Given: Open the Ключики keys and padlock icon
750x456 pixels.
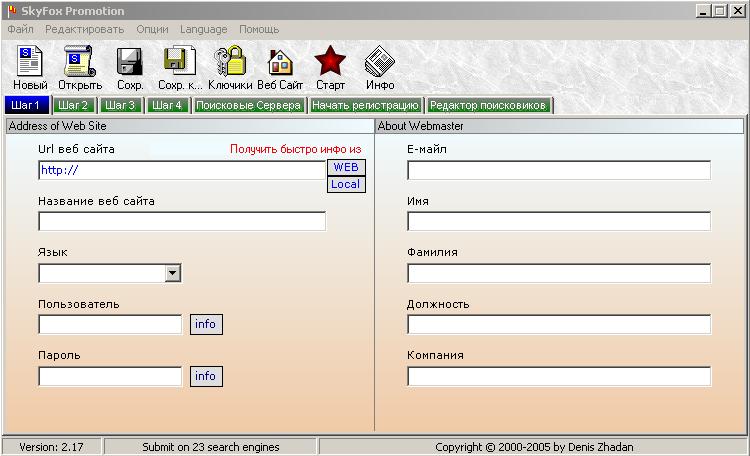Looking at the screenshot, I should 230,61.
